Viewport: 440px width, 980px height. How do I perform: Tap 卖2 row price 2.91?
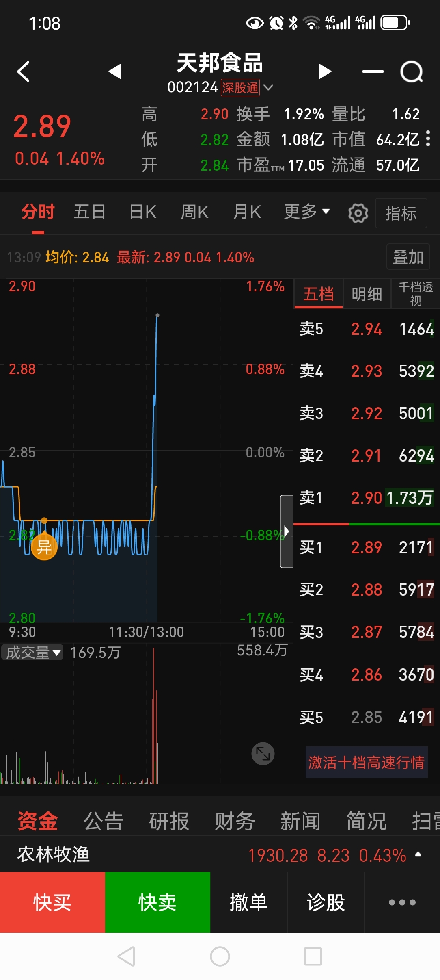(367, 455)
